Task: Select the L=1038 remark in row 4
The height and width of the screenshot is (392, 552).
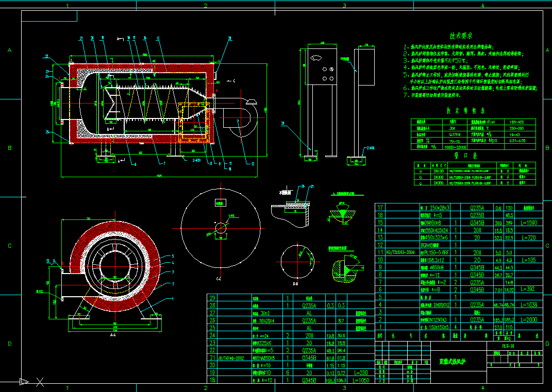Action: [529, 305]
